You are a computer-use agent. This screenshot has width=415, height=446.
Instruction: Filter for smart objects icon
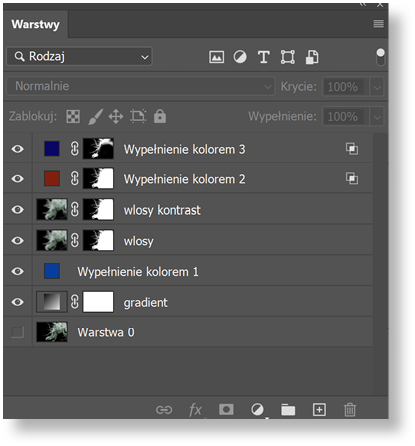pyautogui.click(x=312, y=57)
